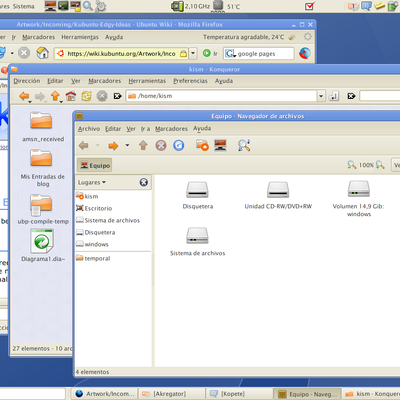Click CPU frequency 2,10 GHz panel applet

tap(191, 6)
